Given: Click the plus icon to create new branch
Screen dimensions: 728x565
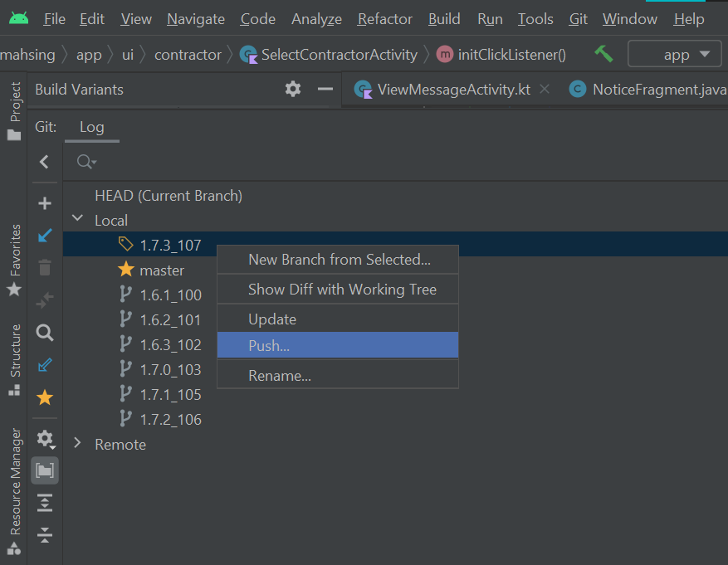Looking at the screenshot, I should [45, 202].
